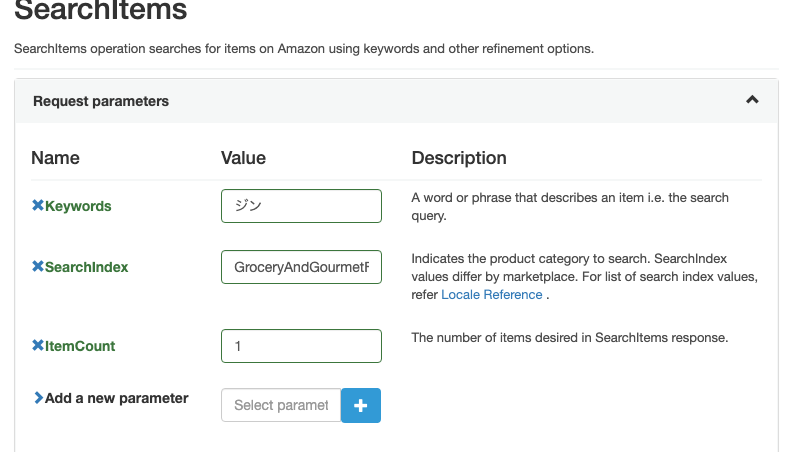Screen dimensions: 793x452
Task: Click the SearchItems page heading
Action: pos(101,12)
